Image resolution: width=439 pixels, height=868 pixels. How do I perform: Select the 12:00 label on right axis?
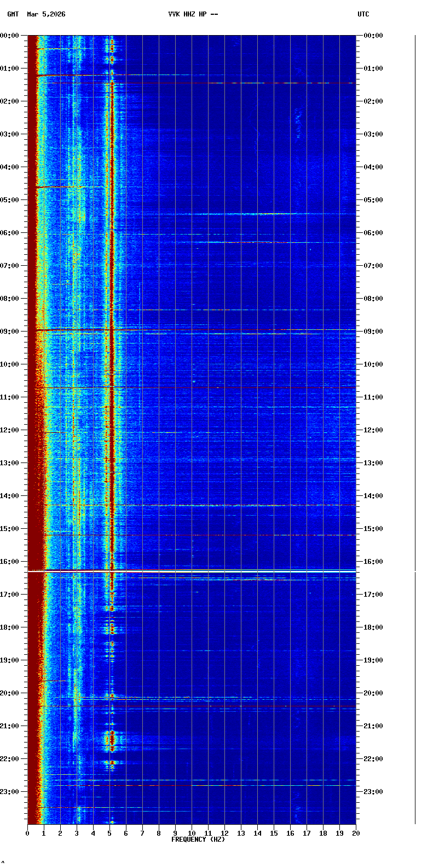pyautogui.click(x=373, y=430)
